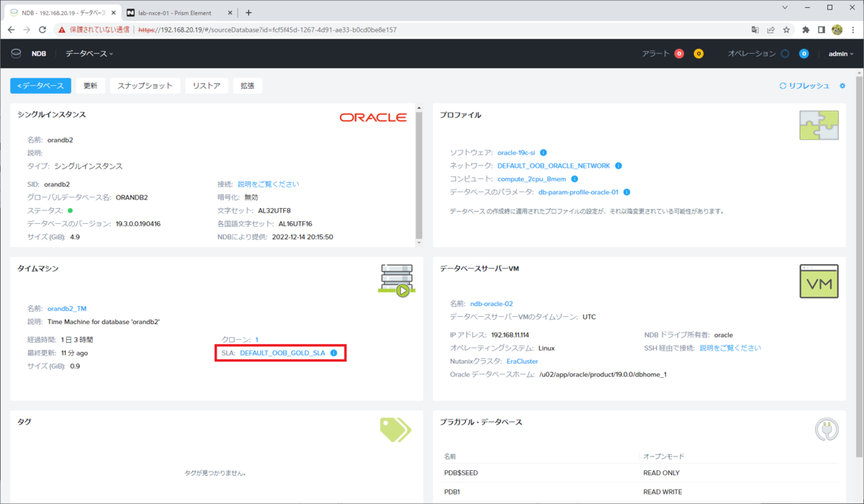Open the oracle-19c-si software profile link
This screenshot has width=864, height=504.
coord(516,153)
